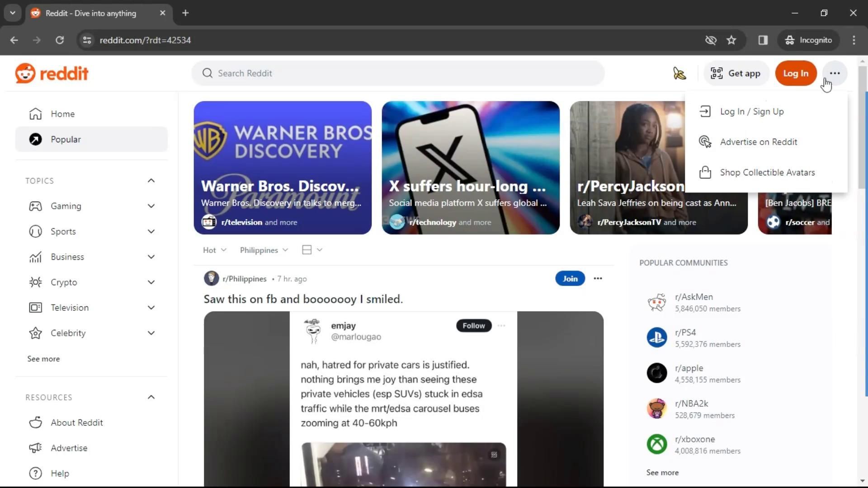The height and width of the screenshot is (488, 868).
Task: Join the r/Philippines community
Action: click(570, 279)
